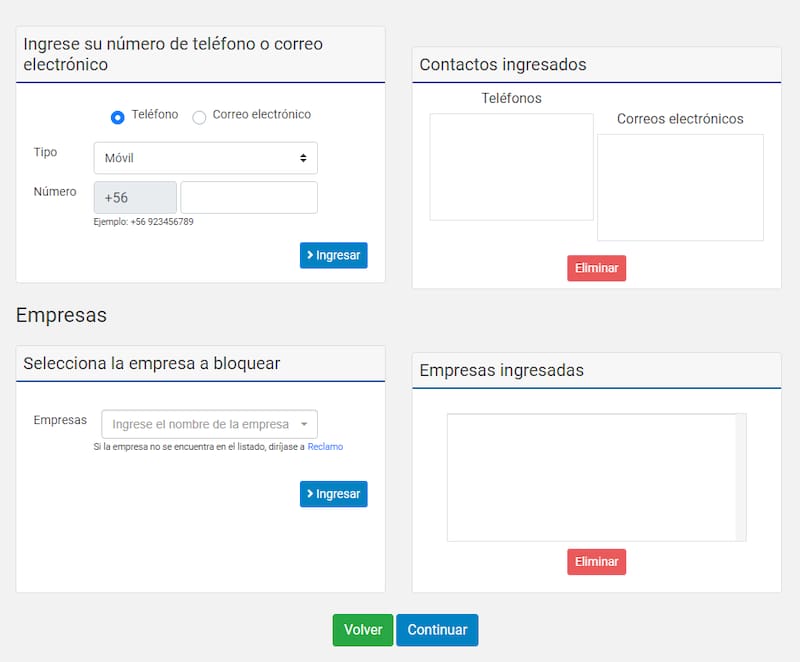Click the blue Continuar button
The height and width of the screenshot is (662, 800).
437,630
